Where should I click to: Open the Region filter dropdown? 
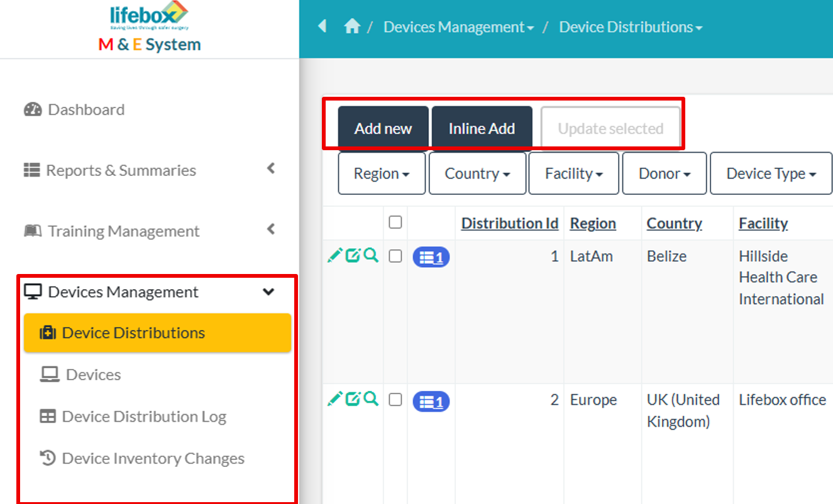381,173
